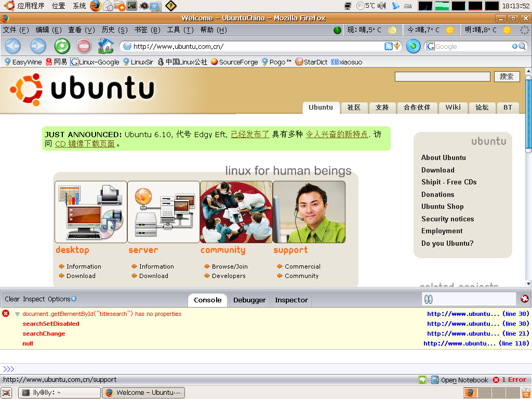Open the Google search engine selector icon

(x=431, y=46)
